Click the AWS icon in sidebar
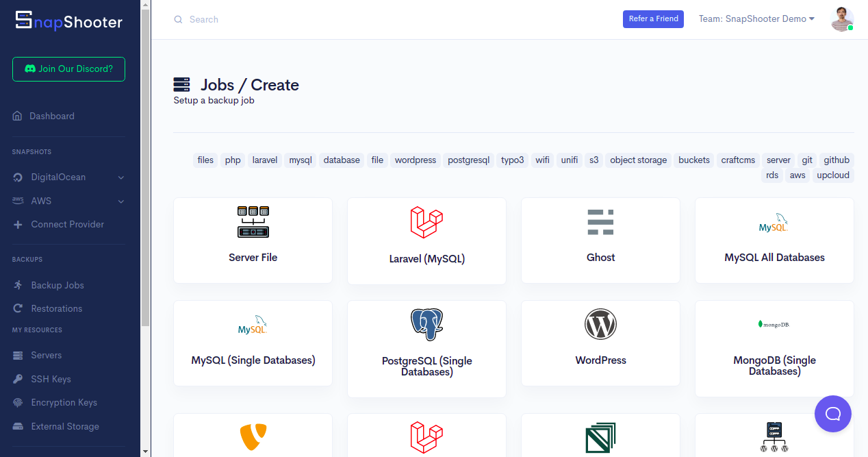This screenshot has width=868, height=457. coord(18,201)
